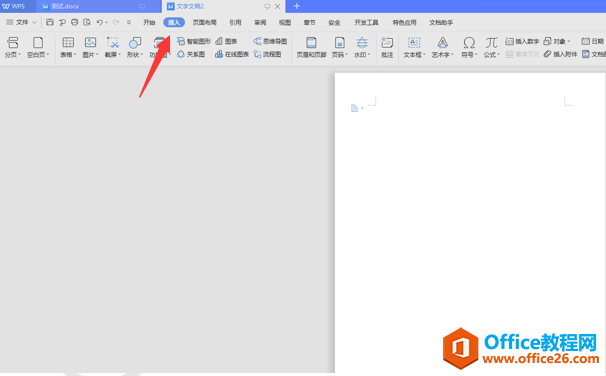The image size is (606, 376).
Task: Click the Undo arrow icon
Action: (x=99, y=22)
